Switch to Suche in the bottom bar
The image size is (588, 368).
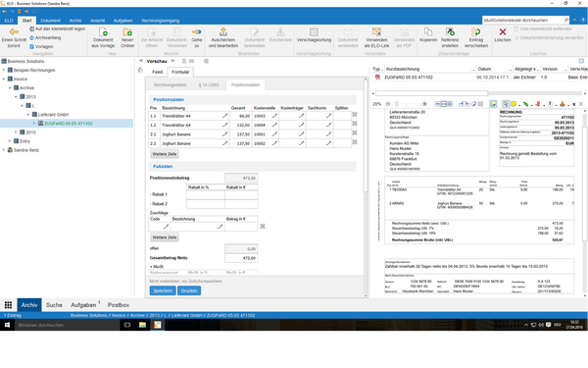54,305
